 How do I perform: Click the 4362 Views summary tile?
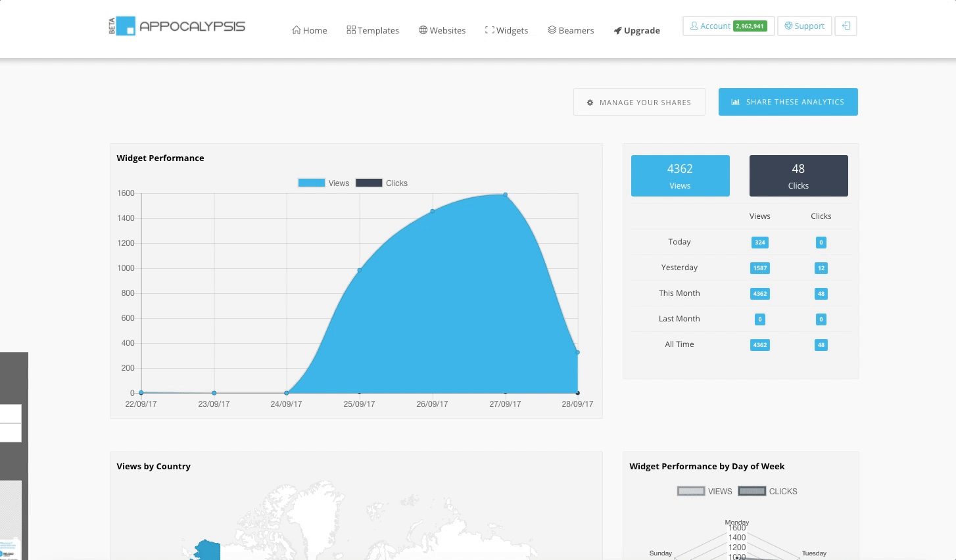coord(680,175)
